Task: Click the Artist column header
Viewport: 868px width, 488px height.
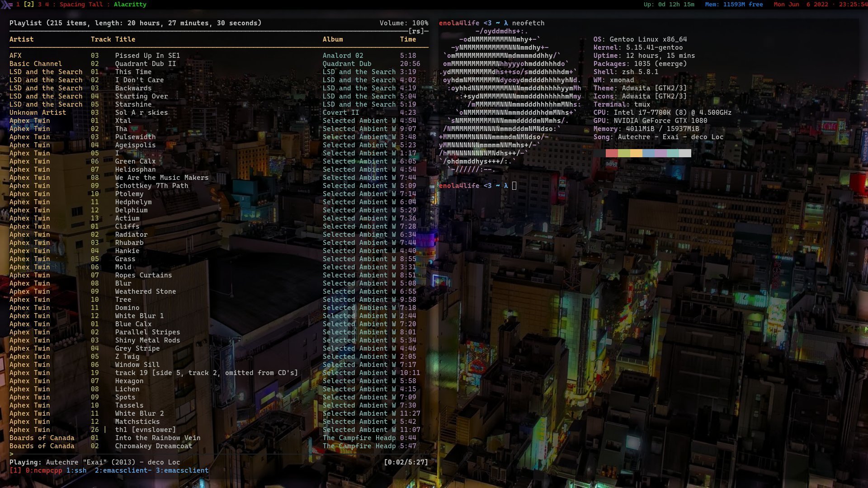Action: point(22,39)
